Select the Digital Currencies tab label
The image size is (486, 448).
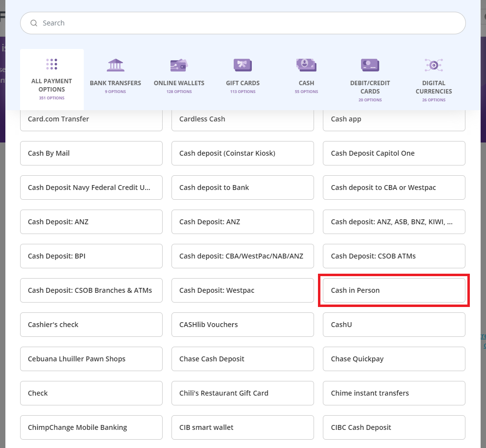[434, 87]
